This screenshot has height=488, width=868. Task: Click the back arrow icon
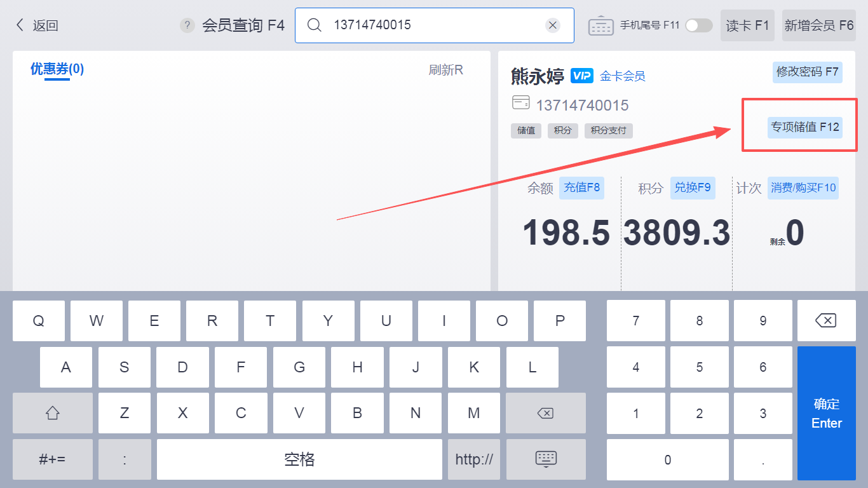click(x=20, y=25)
